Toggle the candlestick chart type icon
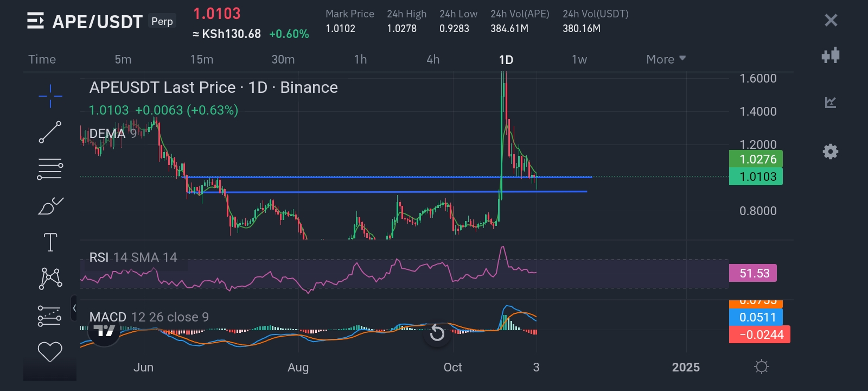The image size is (868, 391). (x=831, y=55)
